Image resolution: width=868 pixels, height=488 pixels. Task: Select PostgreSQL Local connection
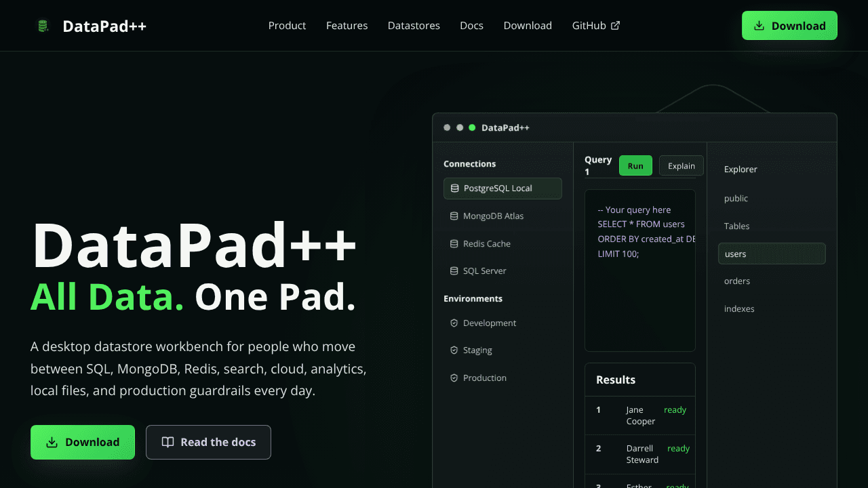tap(502, 188)
